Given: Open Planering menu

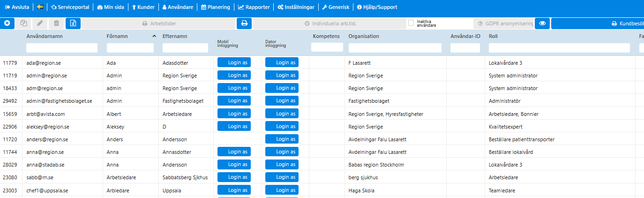Looking at the screenshot, I should tap(216, 7).
